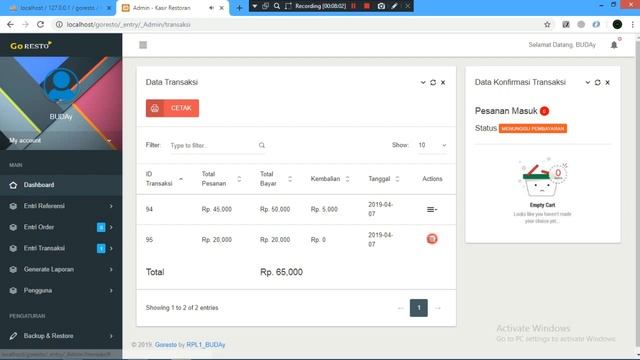The image size is (640, 360).
Task: Expand the Entri Referensi menu
Action: click(x=61, y=206)
